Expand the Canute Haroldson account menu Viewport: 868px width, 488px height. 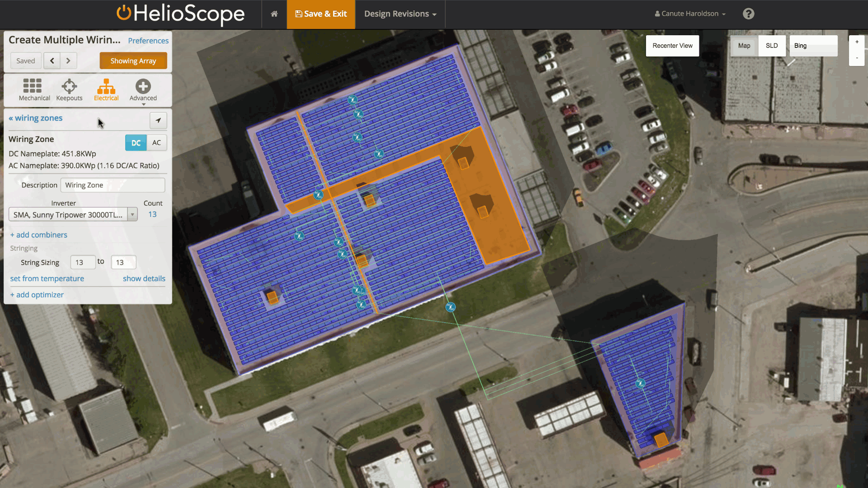click(689, 14)
